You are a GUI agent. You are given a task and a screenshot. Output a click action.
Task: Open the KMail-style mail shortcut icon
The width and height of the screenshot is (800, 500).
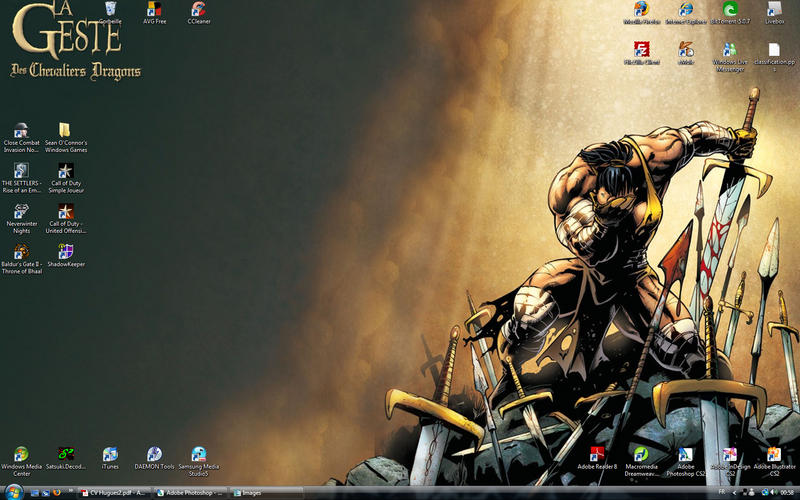pyautogui.click(x=686, y=53)
